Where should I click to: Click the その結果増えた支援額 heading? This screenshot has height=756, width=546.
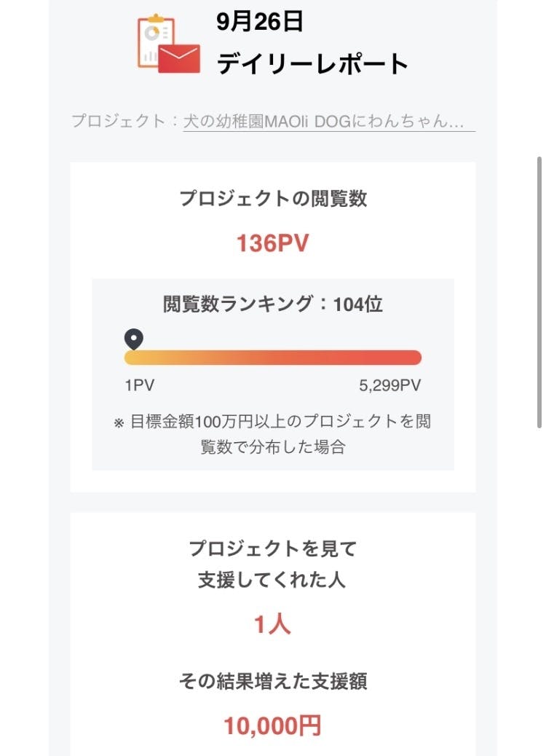[273, 681]
